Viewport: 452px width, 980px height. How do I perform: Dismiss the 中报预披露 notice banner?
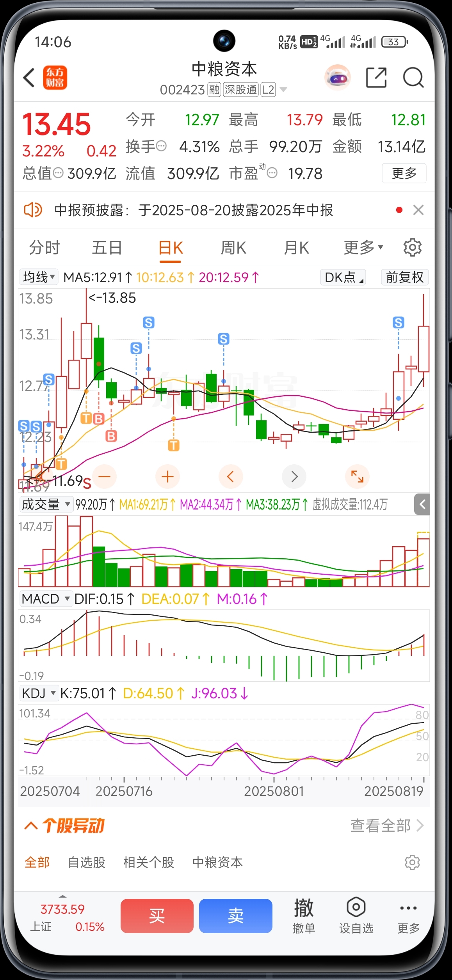point(418,210)
